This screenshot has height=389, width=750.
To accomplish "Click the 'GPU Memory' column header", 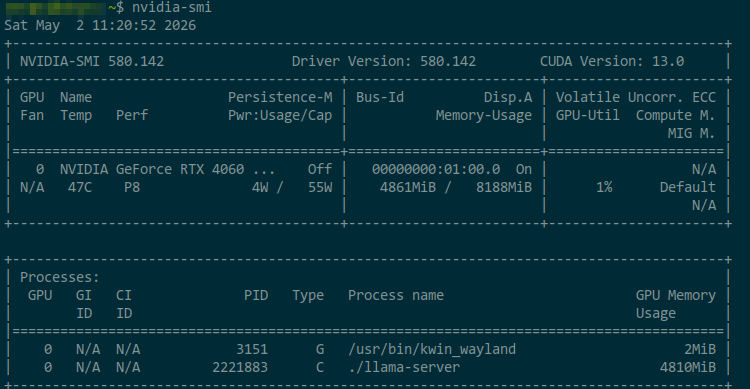I will pos(675,295).
